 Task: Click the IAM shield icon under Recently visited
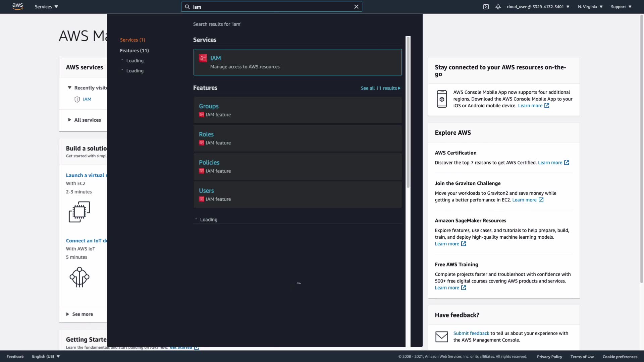77,100
